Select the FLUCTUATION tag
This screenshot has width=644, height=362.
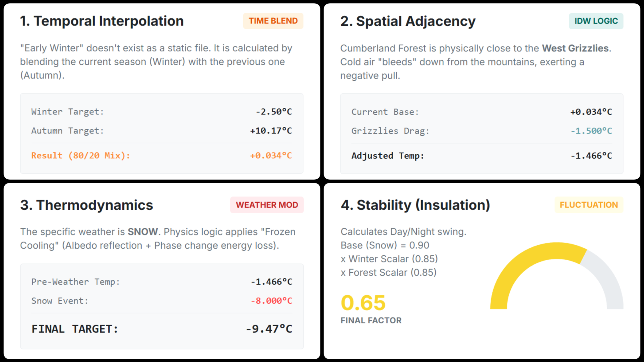tap(589, 205)
